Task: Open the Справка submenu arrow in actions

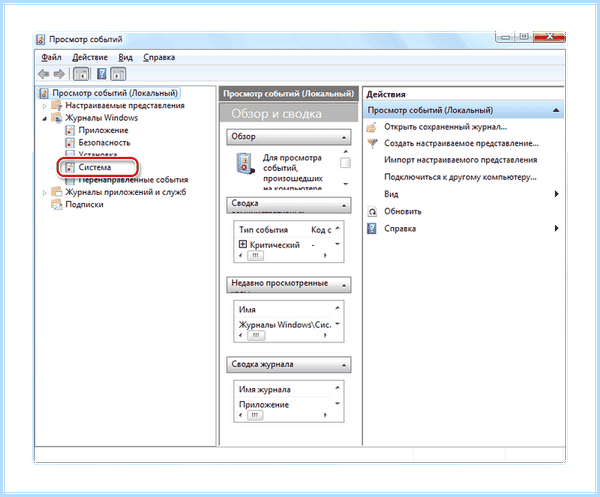Action: 557,228
